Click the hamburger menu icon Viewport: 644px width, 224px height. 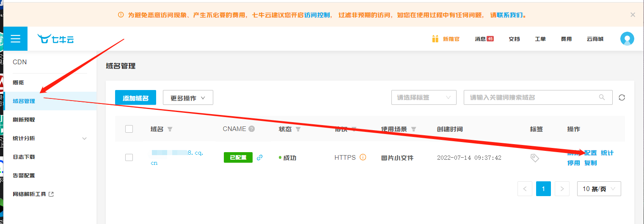pyautogui.click(x=16, y=39)
